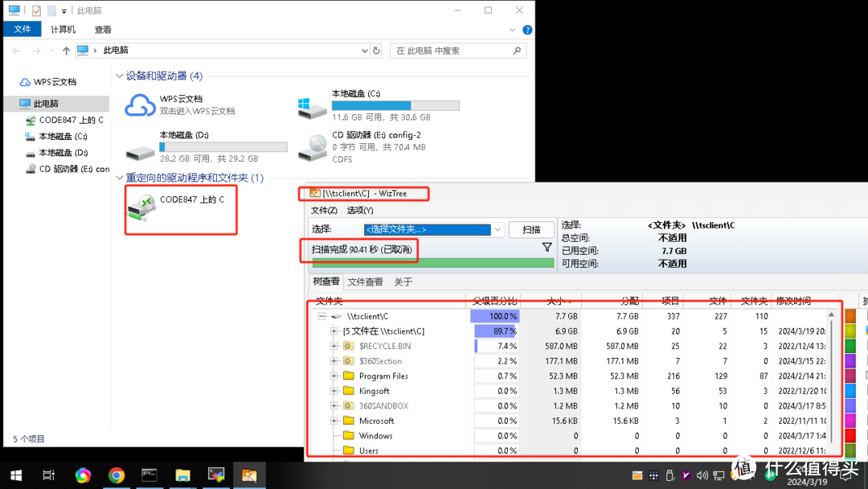The height and width of the screenshot is (489, 868).
Task: Expand the [5 文件在 \\tsclient\C] node
Action: (x=334, y=331)
